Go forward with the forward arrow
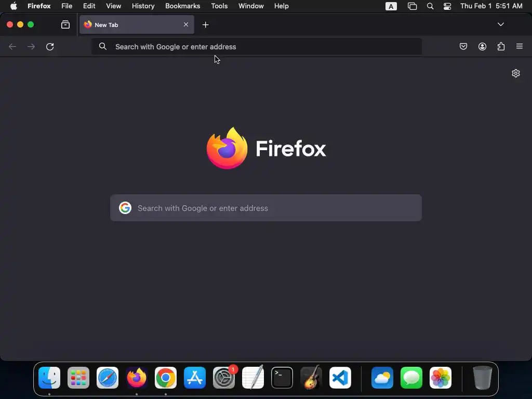Image resolution: width=532 pixels, height=399 pixels. [31, 46]
